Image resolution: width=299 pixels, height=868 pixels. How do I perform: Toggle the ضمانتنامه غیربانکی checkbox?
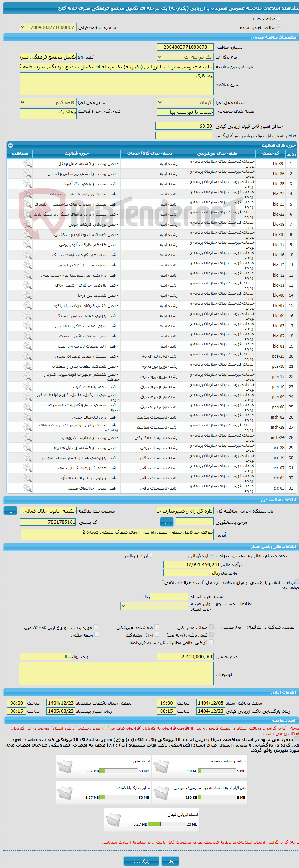[156, 627]
